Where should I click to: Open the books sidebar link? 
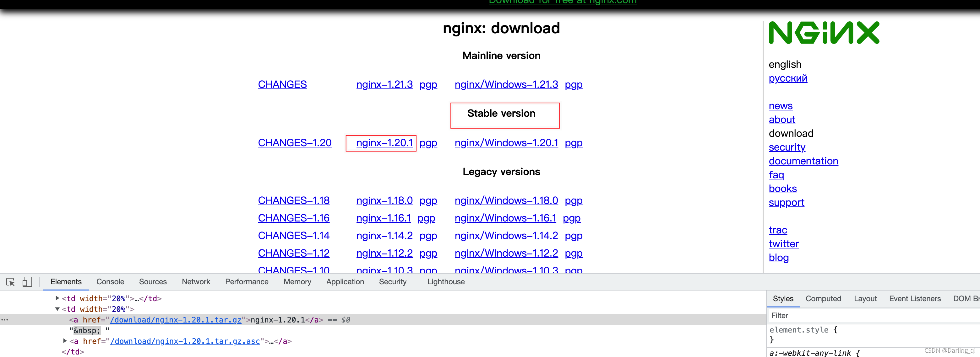click(x=782, y=189)
